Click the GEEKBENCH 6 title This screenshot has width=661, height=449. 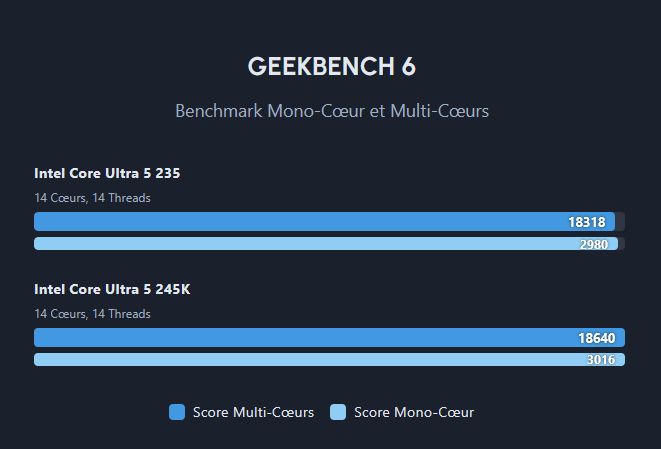pos(332,67)
